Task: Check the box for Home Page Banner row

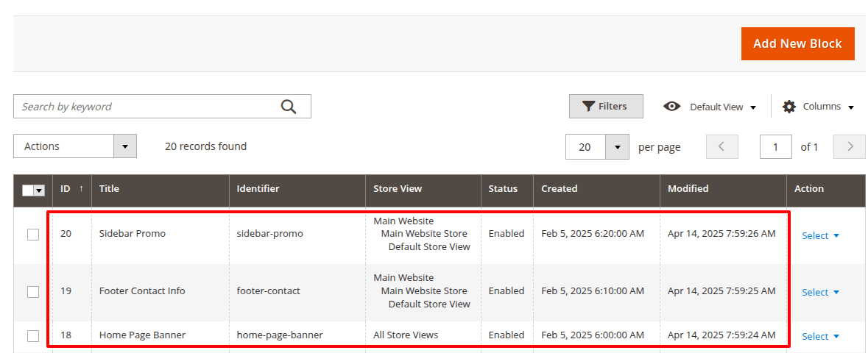Action: click(x=33, y=336)
